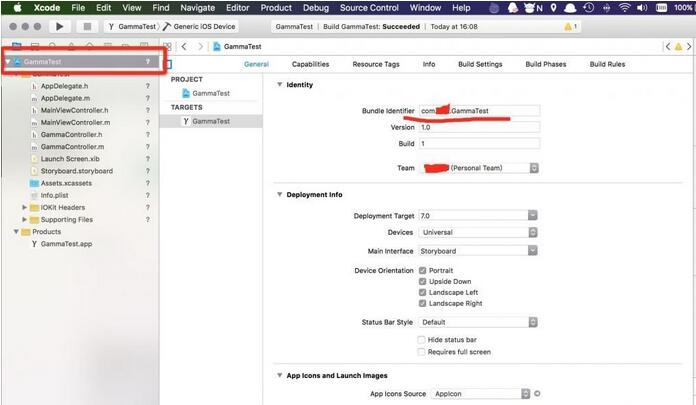696x405 pixels.
Task: Switch to the Build Rules tab
Action: [x=607, y=64]
